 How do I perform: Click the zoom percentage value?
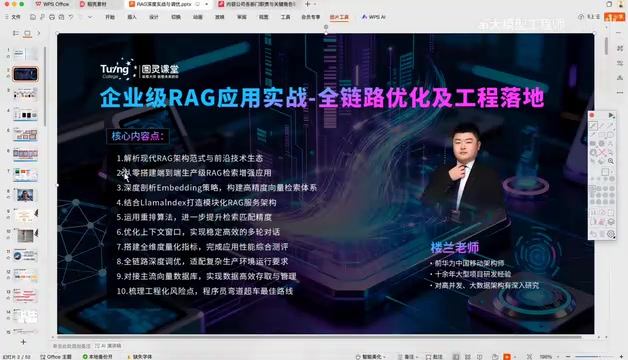point(546,356)
